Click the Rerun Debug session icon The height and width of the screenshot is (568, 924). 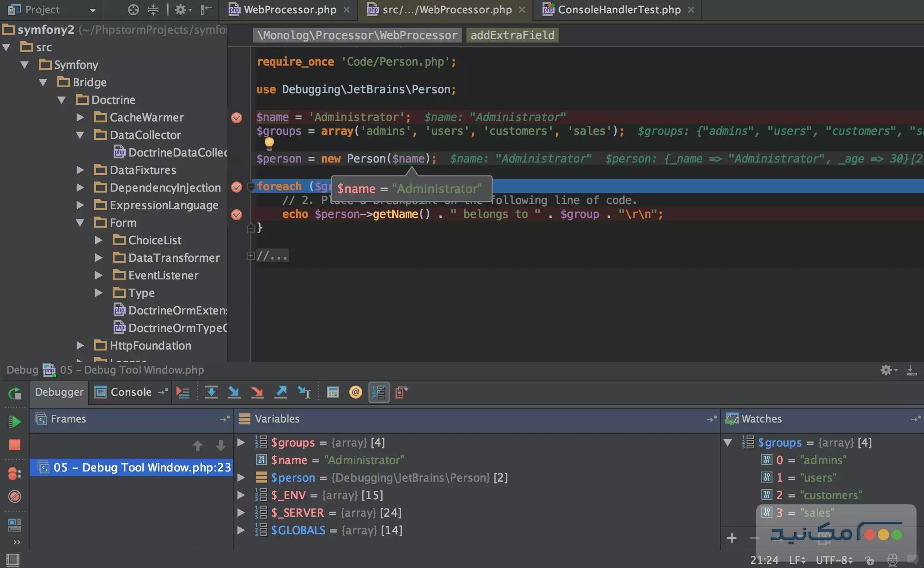[15, 393]
